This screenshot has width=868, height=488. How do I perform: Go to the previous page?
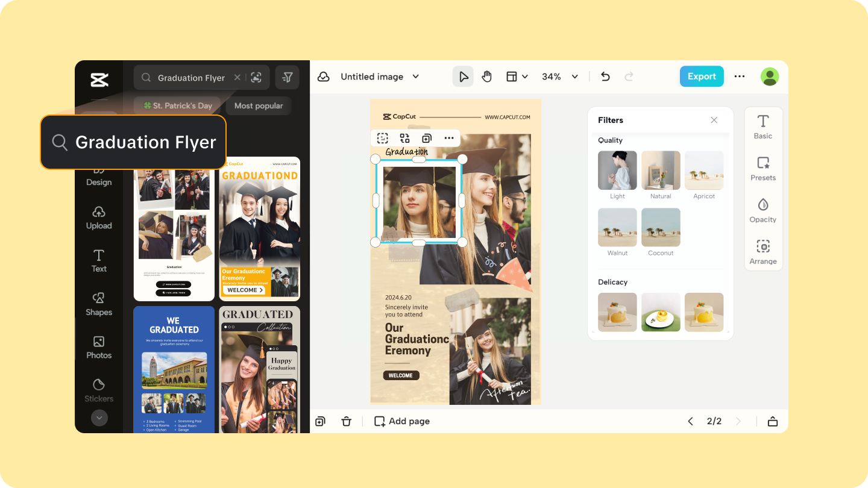(x=691, y=421)
